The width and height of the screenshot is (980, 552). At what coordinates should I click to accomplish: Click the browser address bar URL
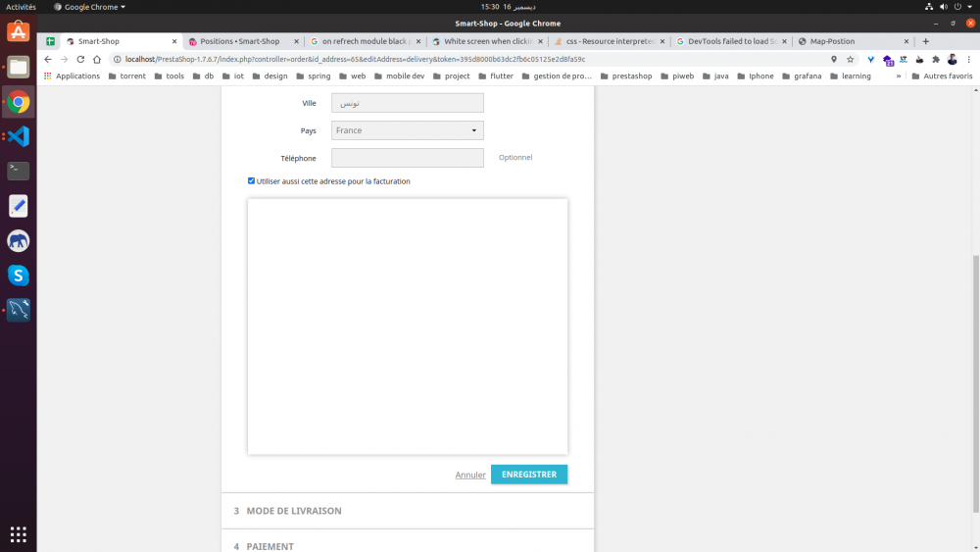(355, 60)
